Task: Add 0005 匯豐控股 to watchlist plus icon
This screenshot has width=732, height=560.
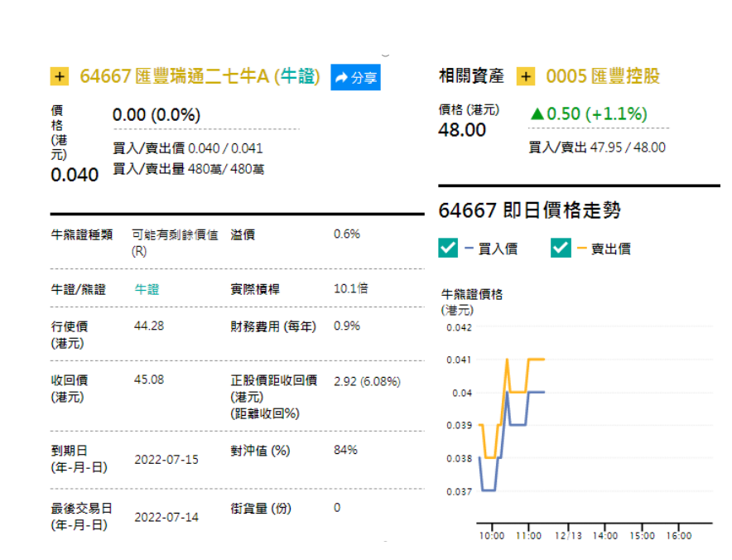Action: [525, 76]
